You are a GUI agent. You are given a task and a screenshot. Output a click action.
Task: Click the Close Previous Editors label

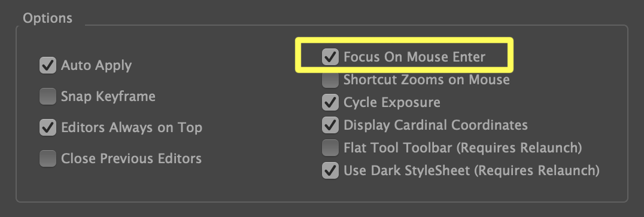coord(132,158)
